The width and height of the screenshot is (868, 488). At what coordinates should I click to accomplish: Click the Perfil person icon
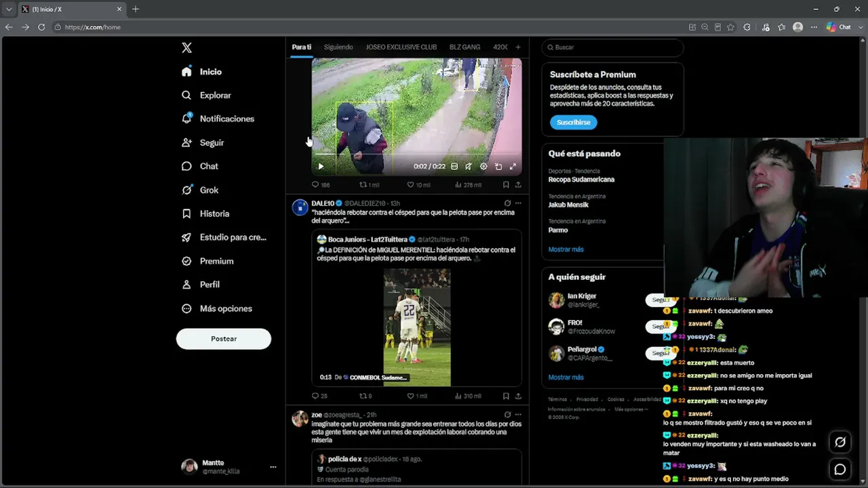point(186,285)
